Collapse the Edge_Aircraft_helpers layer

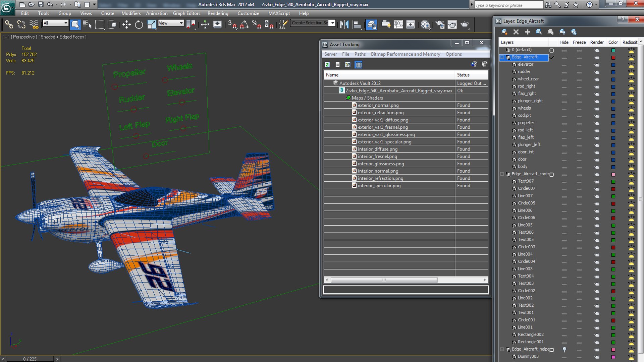(x=502, y=349)
